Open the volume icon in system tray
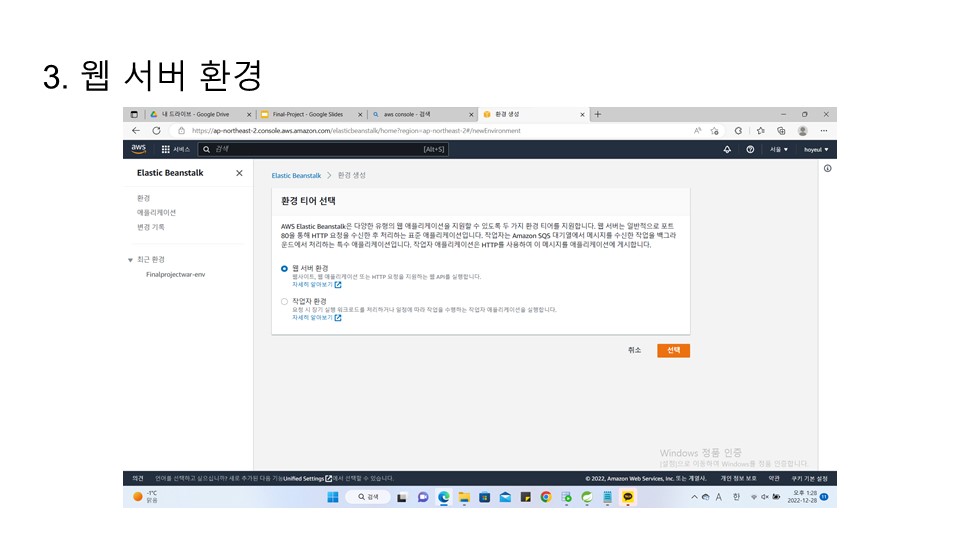The image size is (960, 540). pos(765,497)
